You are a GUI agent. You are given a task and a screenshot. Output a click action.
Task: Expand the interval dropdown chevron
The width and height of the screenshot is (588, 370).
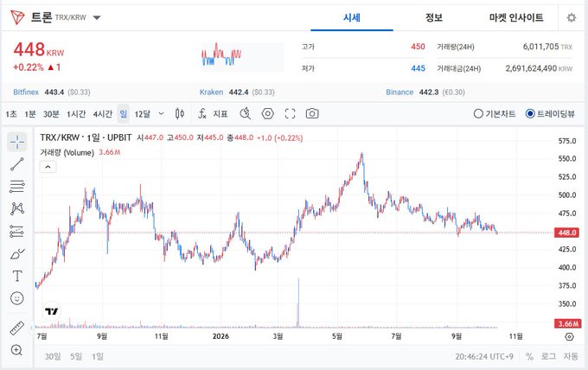point(161,113)
